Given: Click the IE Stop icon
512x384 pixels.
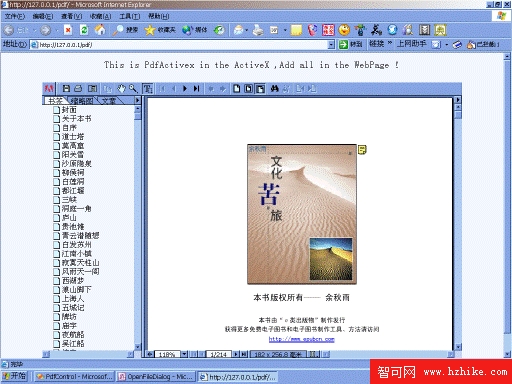Looking at the screenshot, I should click(x=68, y=30).
